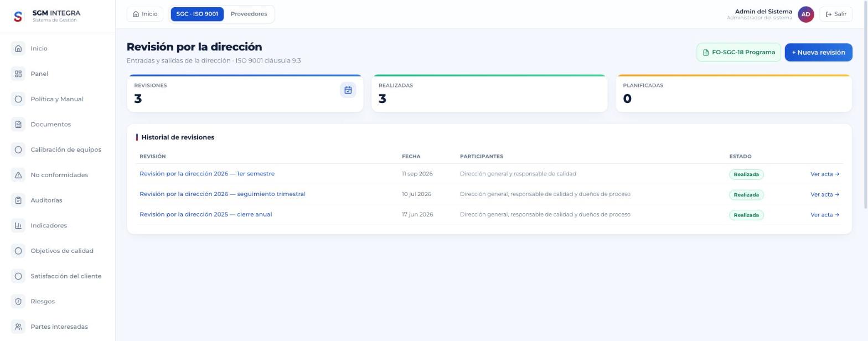The image size is (868, 341).
Task: Click the page vertical scrollbar
Action: point(865,105)
